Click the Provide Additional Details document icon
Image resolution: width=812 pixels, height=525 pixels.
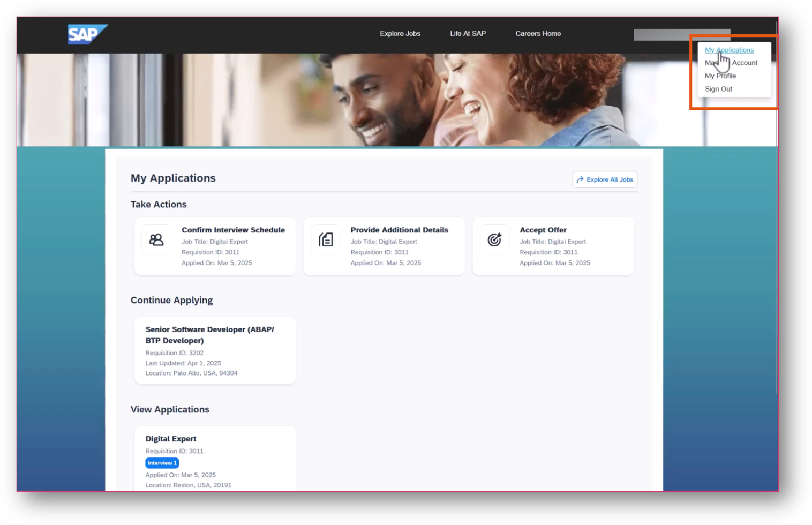(x=326, y=239)
